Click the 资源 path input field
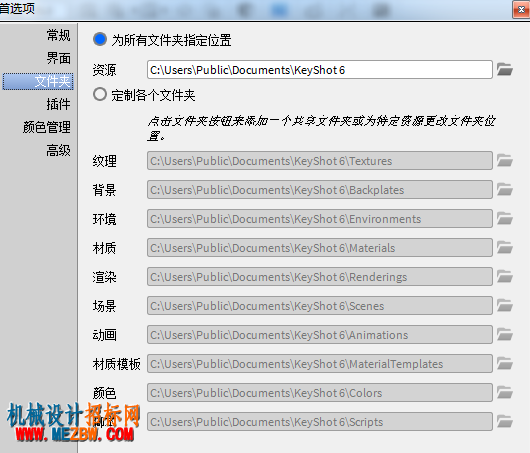The width and height of the screenshot is (530, 453). (320, 70)
